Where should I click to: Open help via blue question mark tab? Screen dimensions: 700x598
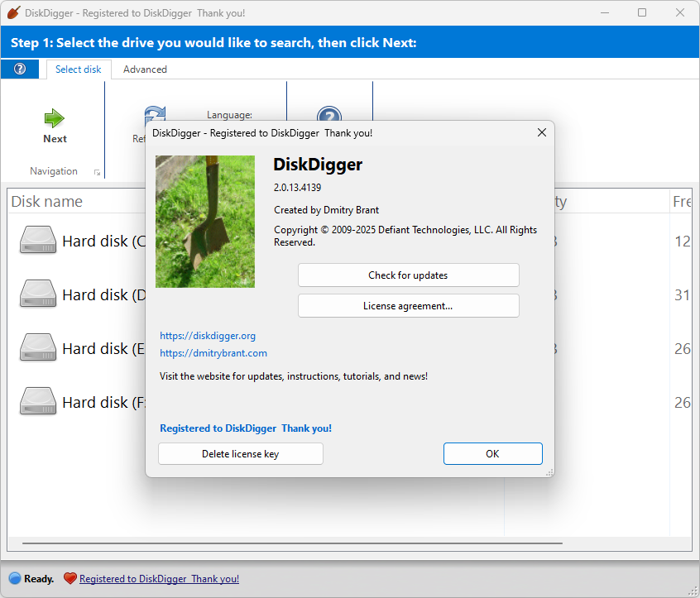point(20,69)
